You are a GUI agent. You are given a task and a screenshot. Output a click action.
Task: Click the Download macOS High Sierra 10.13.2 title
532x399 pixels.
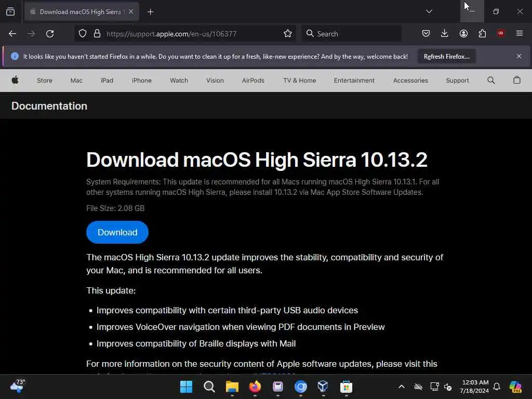(257, 159)
